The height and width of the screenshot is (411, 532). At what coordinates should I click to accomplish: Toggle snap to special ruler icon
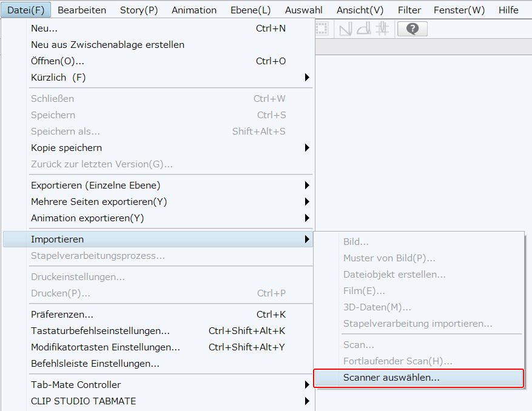(x=364, y=29)
